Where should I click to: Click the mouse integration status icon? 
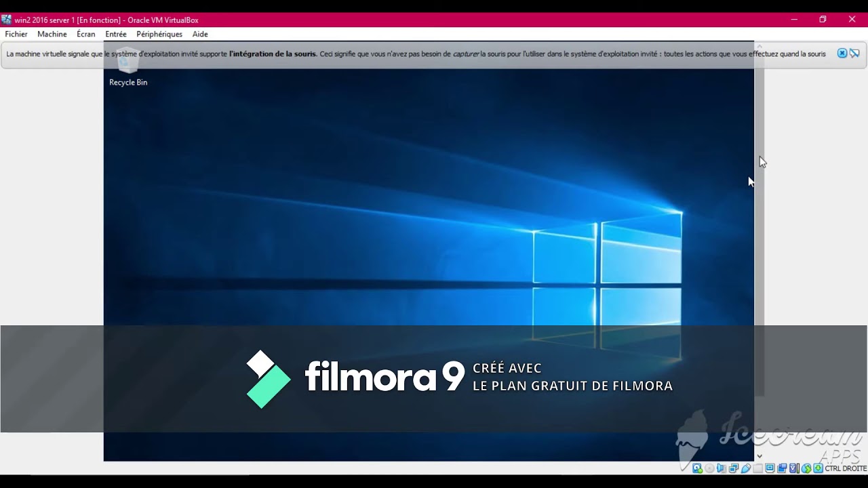(806, 468)
